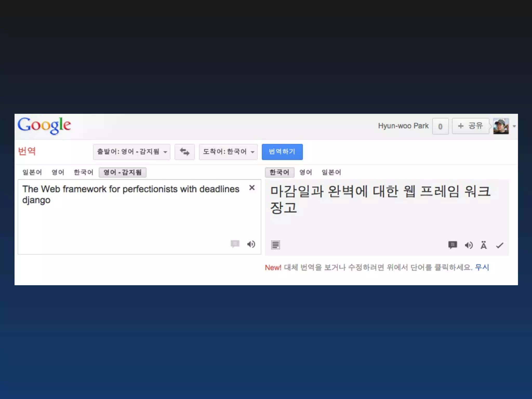Select the 한국어 target language tab

(279, 172)
